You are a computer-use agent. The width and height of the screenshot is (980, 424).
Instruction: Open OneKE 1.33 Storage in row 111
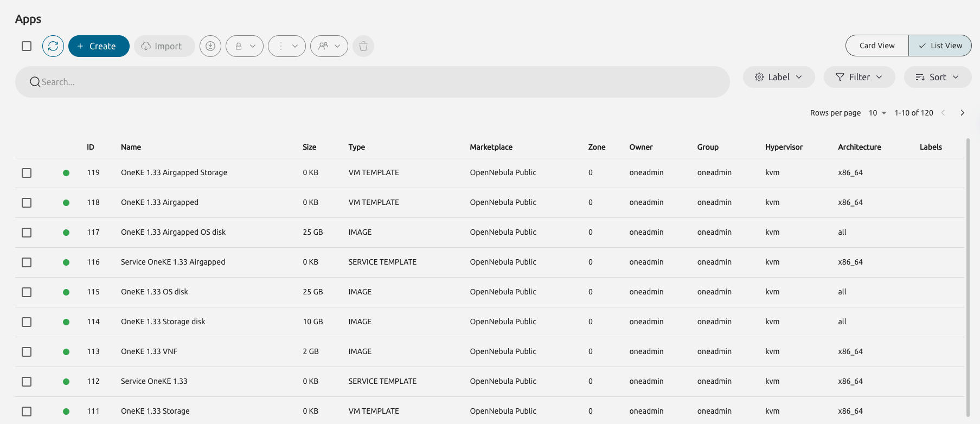156,411
